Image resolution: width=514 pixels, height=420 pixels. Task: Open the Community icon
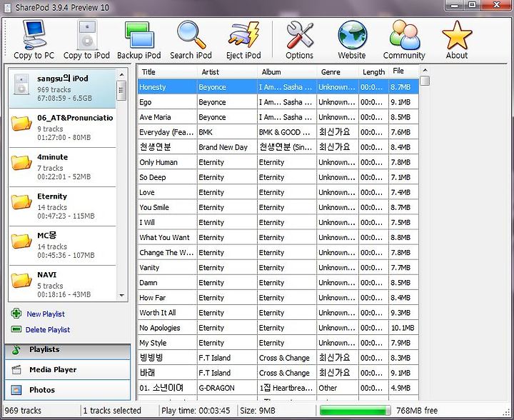pyautogui.click(x=405, y=35)
